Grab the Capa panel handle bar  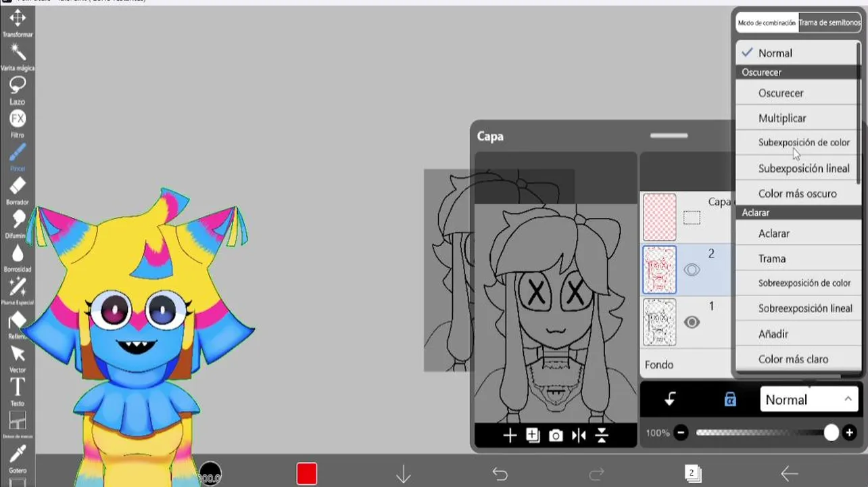tap(669, 135)
